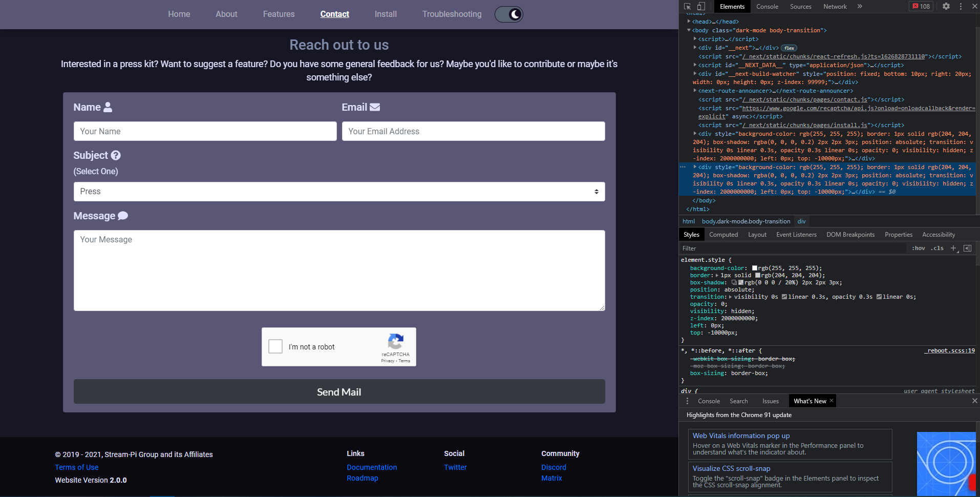Close the What's New drawer tab
980x497 pixels.
click(x=832, y=401)
